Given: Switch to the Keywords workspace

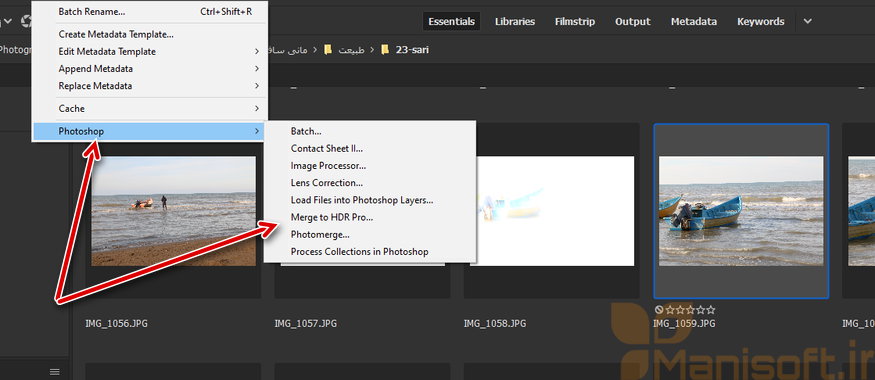Looking at the screenshot, I should (x=761, y=21).
